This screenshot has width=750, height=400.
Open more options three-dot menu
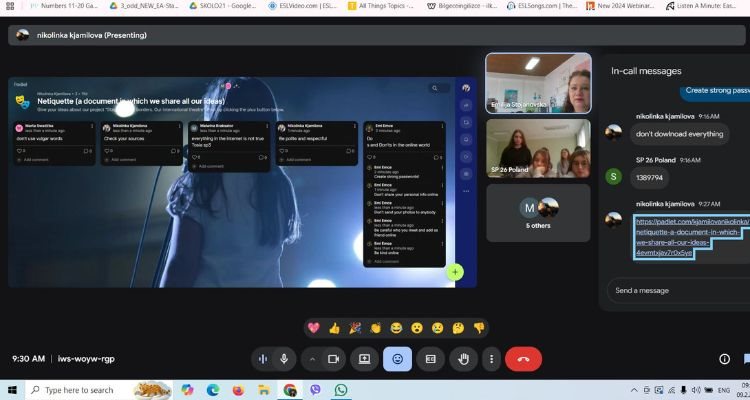(491, 358)
